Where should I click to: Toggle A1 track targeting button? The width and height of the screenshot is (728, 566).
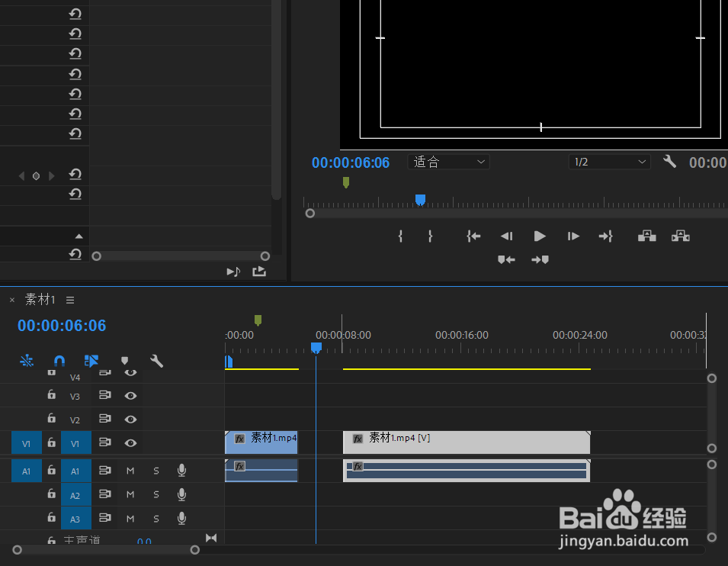[75, 471]
